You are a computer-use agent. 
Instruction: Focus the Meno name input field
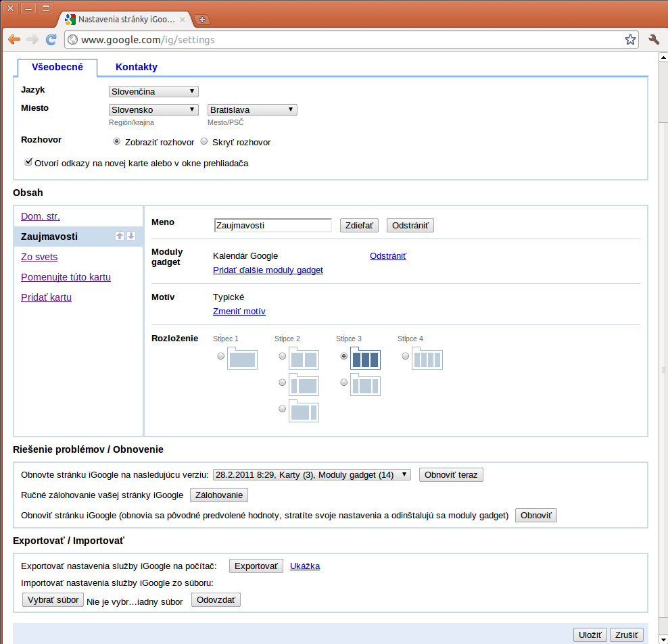(272, 225)
